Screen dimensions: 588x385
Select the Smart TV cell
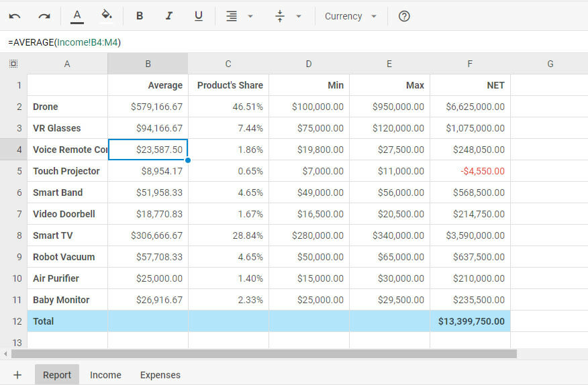[68, 235]
